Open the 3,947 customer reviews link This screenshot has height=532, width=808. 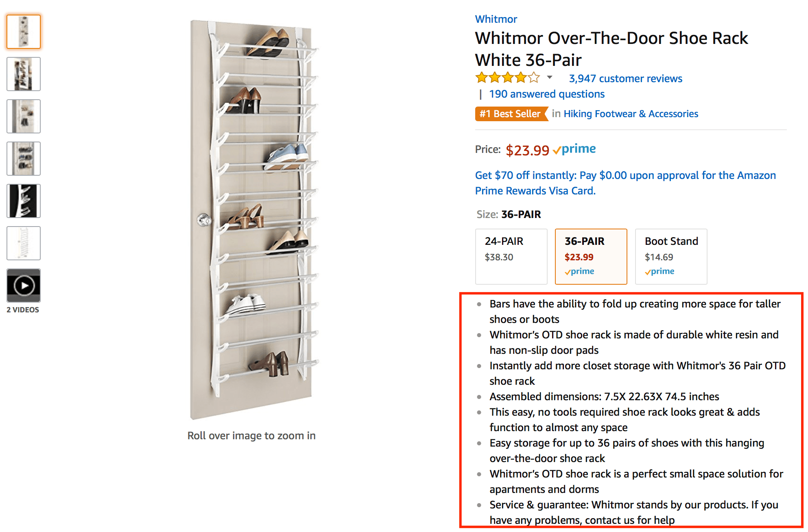pyautogui.click(x=625, y=78)
